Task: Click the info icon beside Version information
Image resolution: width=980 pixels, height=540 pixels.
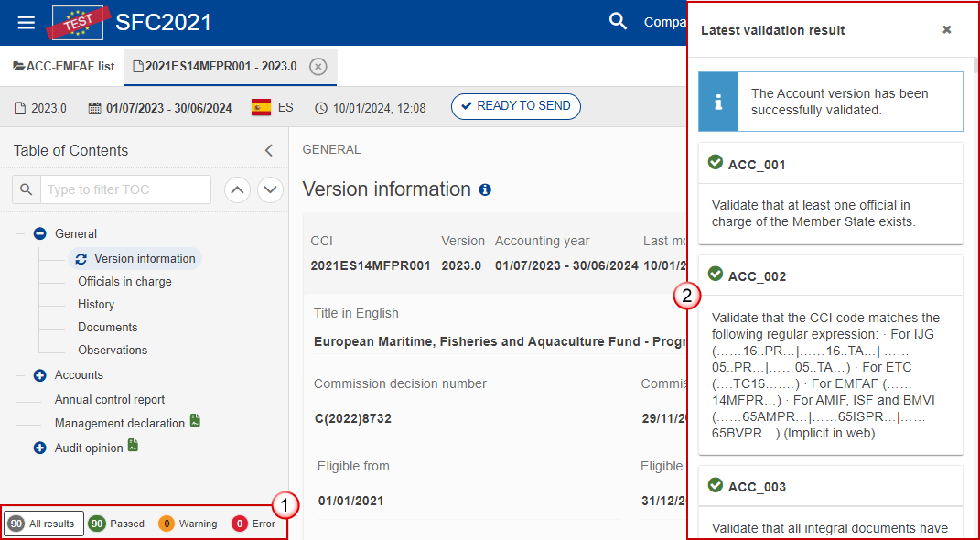Action: tap(485, 189)
